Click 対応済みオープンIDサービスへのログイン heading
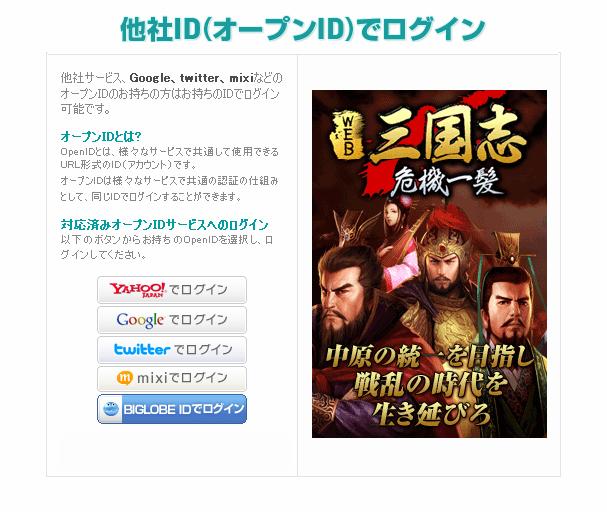The image size is (607, 512). (164, 225)
